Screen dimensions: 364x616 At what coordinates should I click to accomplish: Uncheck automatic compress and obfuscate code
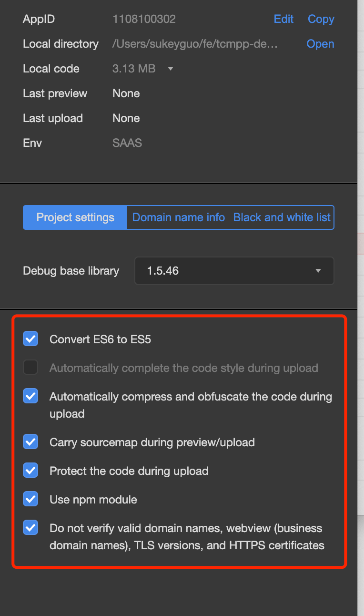point(30,396)
